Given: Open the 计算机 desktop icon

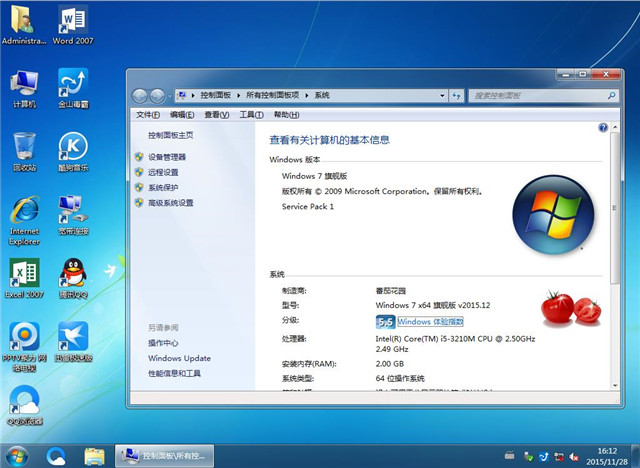Looking at the screenshot, I should [x=24, y=89].
